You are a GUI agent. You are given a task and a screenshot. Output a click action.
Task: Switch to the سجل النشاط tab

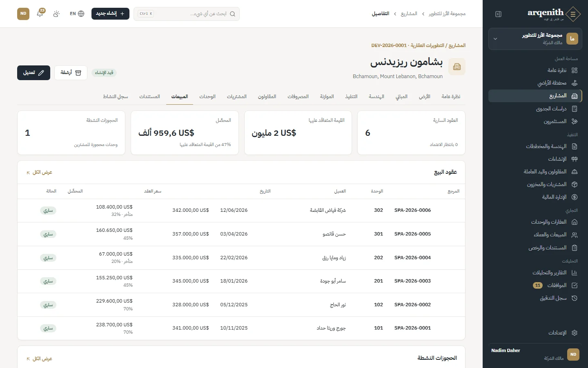click(116, 96)
